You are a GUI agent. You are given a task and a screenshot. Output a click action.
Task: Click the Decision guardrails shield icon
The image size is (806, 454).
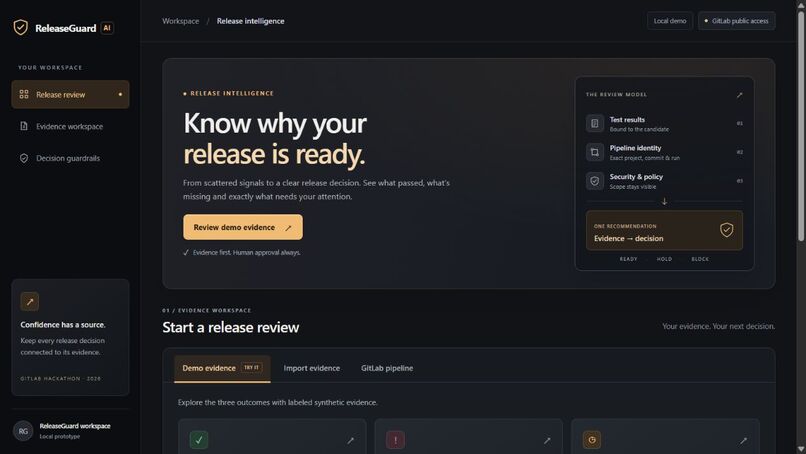[24, 158]
